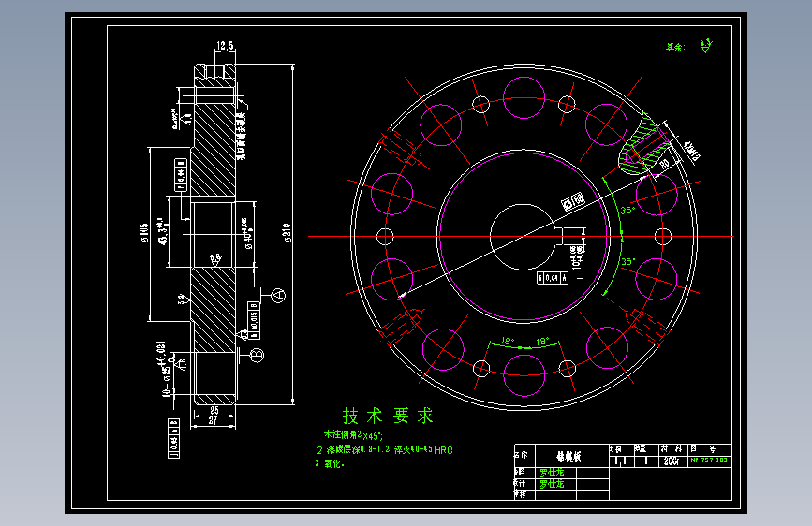This screenshot has height=526, width=812.
Task: Select the green hatched section area
Action: (642, 147)
